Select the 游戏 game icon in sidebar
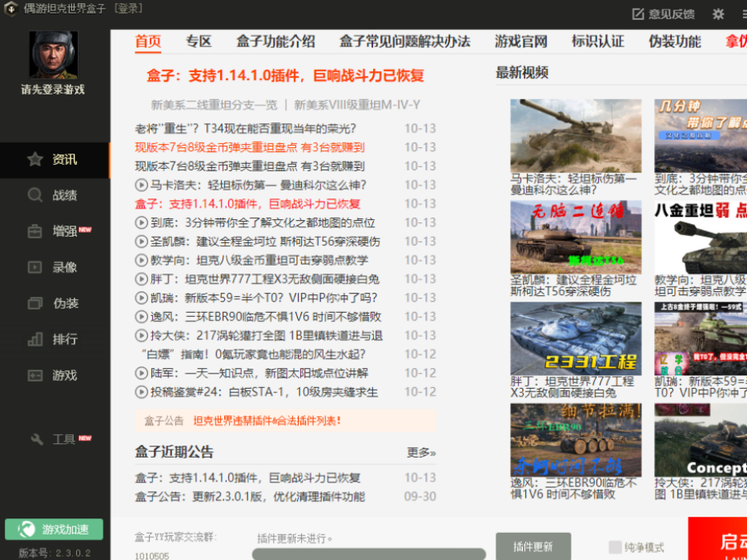Screen dimensions: 747x560 34,375
